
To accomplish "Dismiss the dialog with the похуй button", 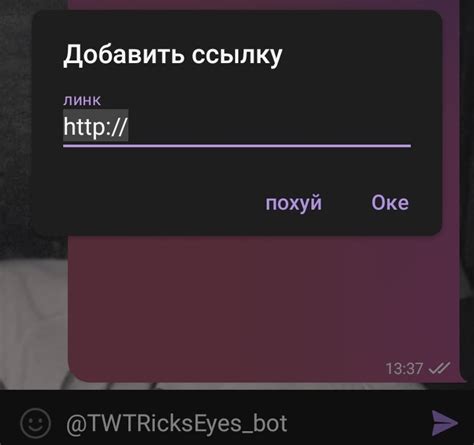I will click(x=293, y=203).
